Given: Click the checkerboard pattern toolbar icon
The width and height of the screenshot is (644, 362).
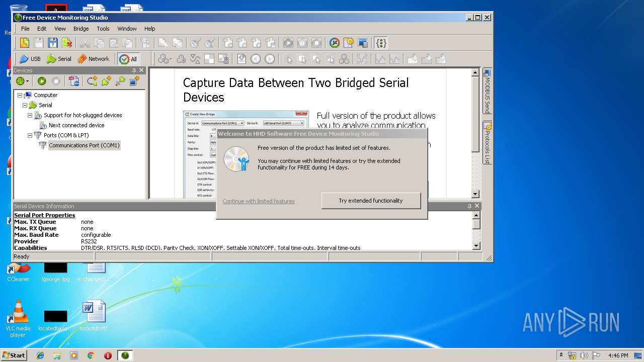Looking at the screenshot, I should pyautogui.click(x=209, y=59).
